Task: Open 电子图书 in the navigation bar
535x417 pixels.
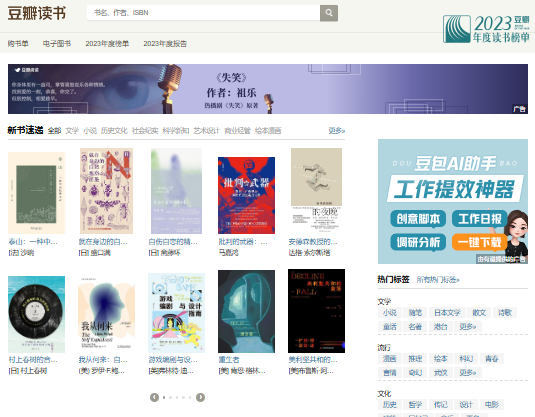Action: click(x=57, y=44)
